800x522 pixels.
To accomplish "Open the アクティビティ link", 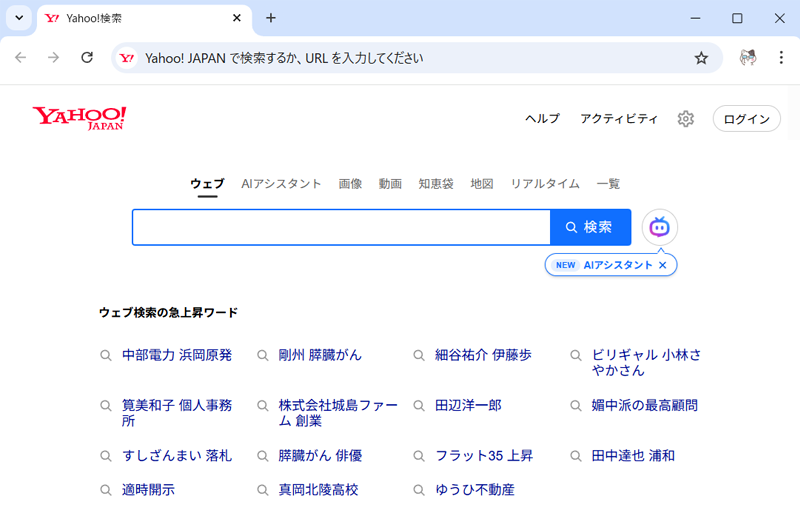I will (619, 118).
